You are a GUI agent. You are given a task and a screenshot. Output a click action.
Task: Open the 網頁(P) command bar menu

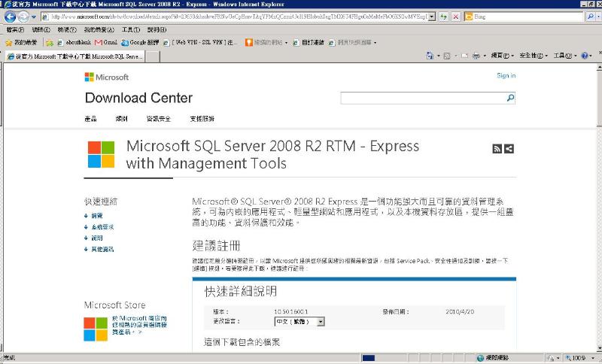point(503,56)
